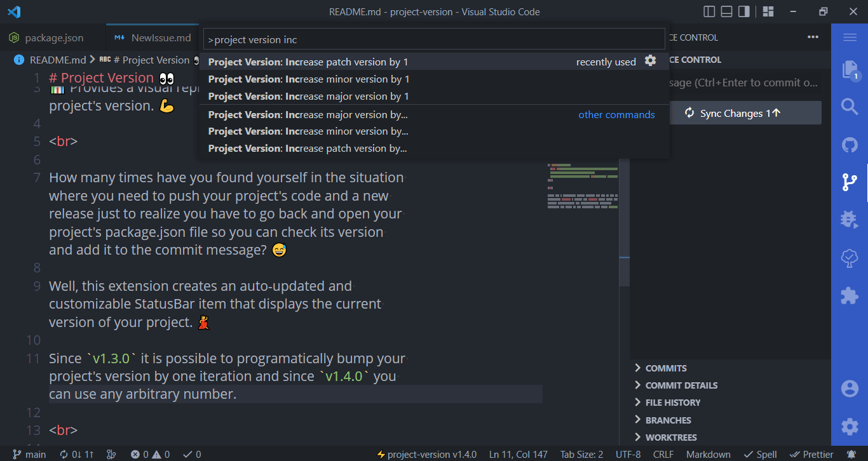Open the tree-shaped activity bar icon
The image size is (868, 461).
pyautogui.click(x=850, y=257)
